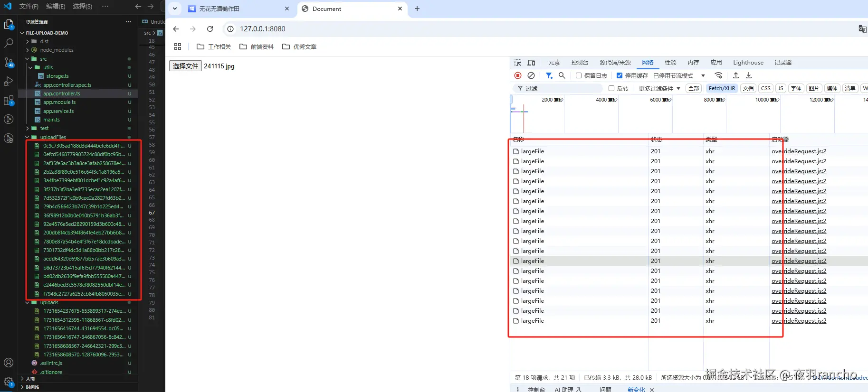Screen dimensions: 868x392
Task: Open 已停用节流模式 throttling dropdown
Action: point(679,75)
